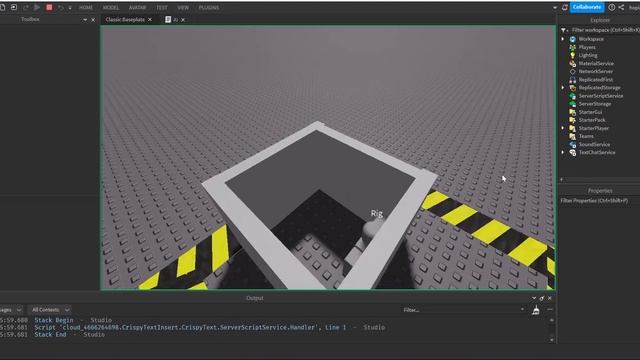Select the SoundService label
640x360 pixels.
point(594,144)
